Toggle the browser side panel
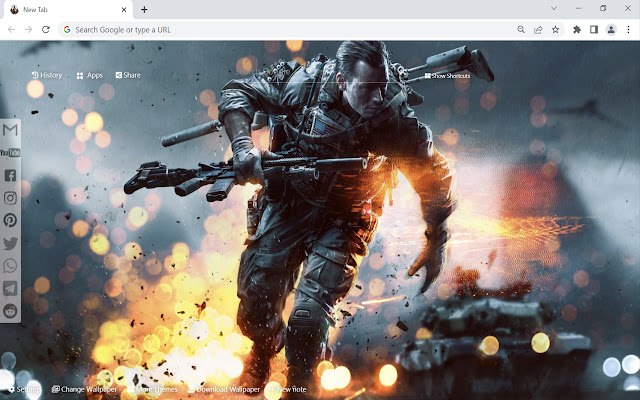The height and width of the screenshot is (400, 640). pos(594,29)
